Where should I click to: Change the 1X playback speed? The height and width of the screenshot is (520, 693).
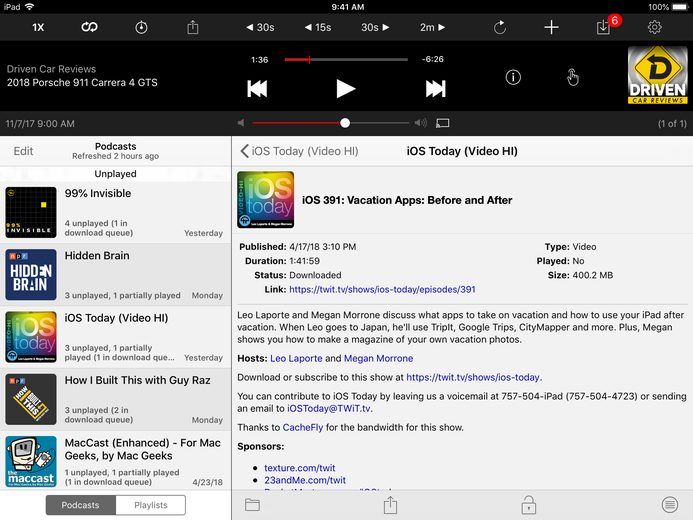coord(38,27)
